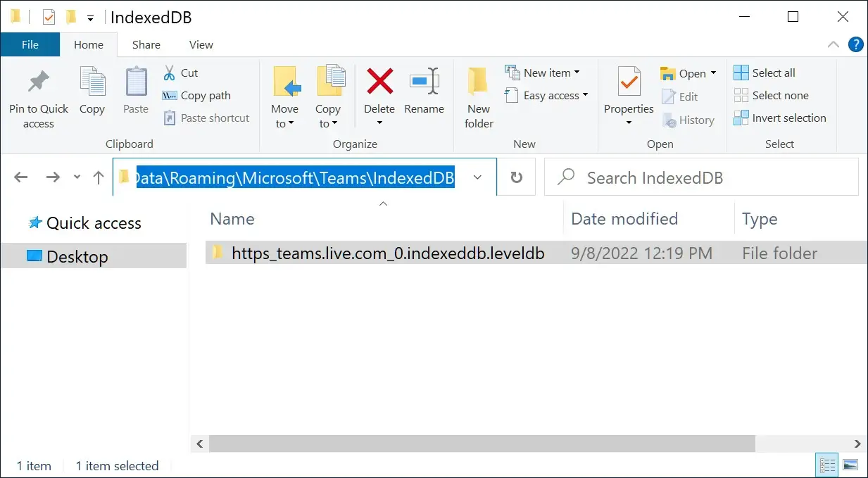Expand the address bar history dropdown

[x=477, y=177]
